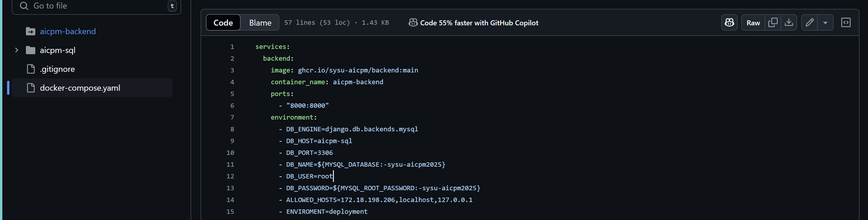Open aicpm-sql folder in tree
Viewport: 868px width, 220px height.
point(58,50)
